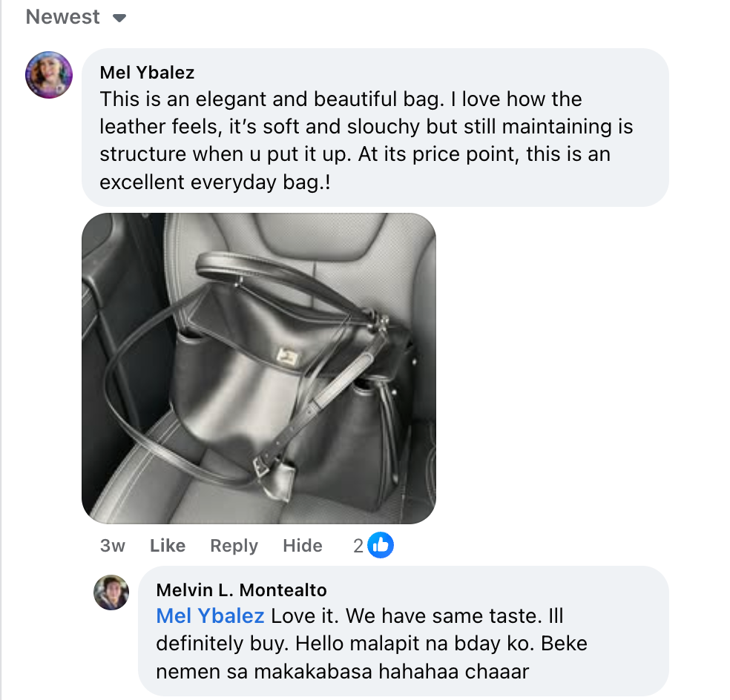This screenshot has height=700, width=730.
Task: Click the 3w comment timestamp
Action: click(112, 546)
